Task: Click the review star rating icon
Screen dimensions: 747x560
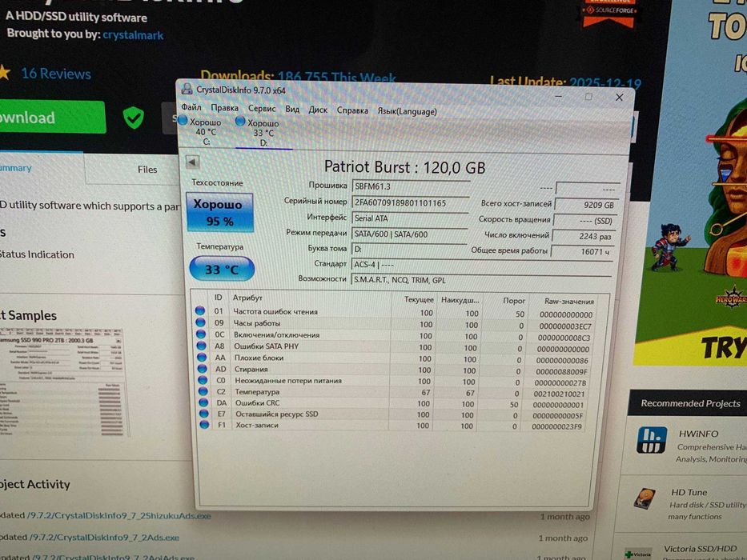Action: point(4,72)
